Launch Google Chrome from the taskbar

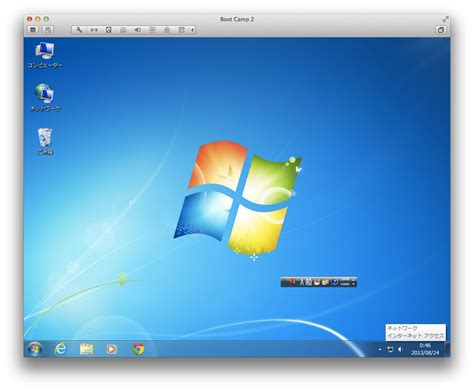[x=138, y=349]
